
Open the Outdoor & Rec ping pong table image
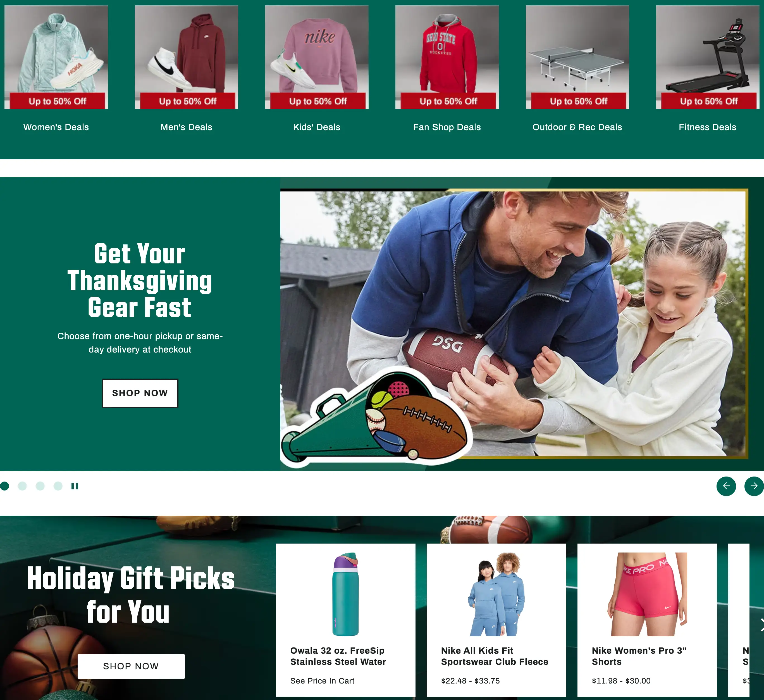point(577,57)
